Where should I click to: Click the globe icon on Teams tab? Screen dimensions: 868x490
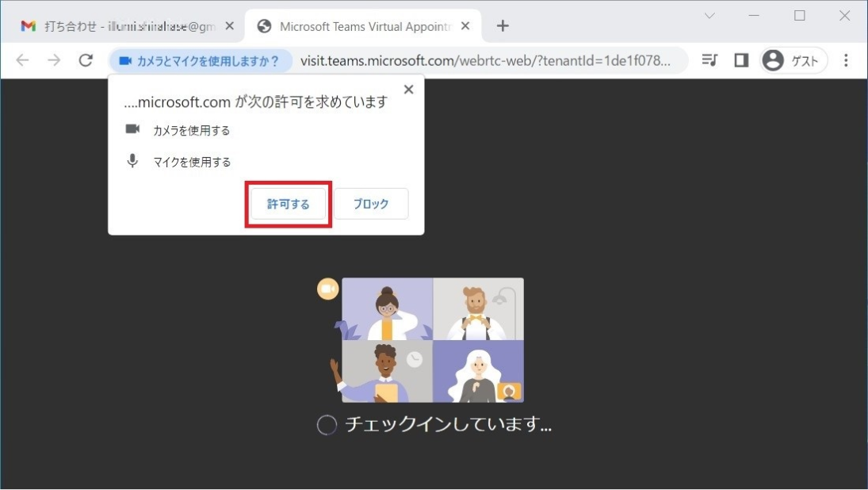(x=265, y=26)
